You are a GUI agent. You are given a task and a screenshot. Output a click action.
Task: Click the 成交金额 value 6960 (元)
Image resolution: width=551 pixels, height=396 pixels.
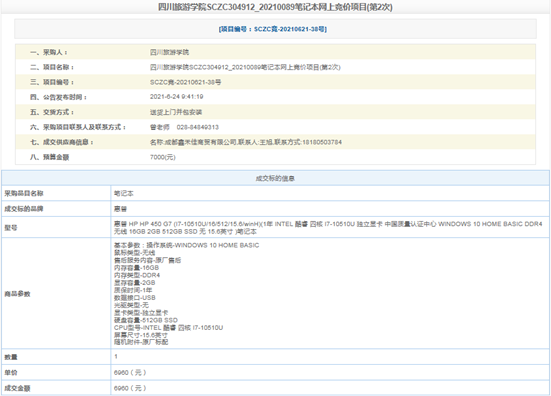click(x=130, y=388)
